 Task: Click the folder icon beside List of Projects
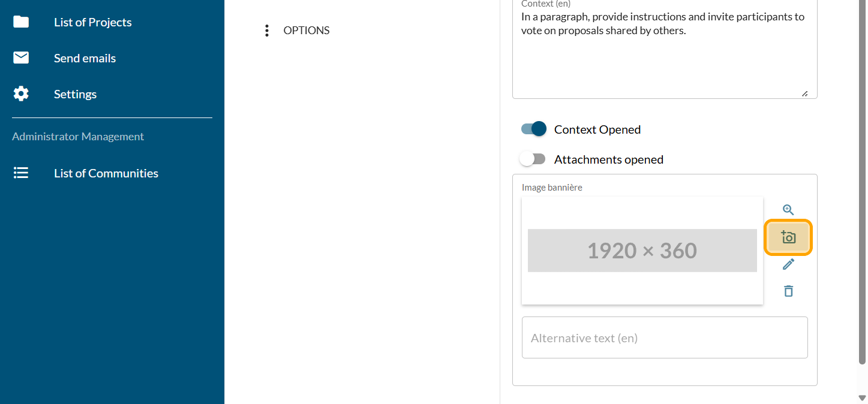click(21, 22)
